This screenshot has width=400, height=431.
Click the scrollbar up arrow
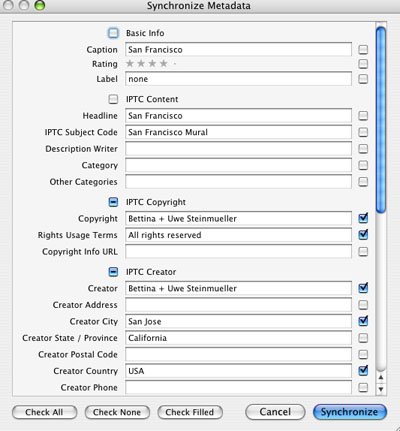pyautogui.click(x=381, y=378)
